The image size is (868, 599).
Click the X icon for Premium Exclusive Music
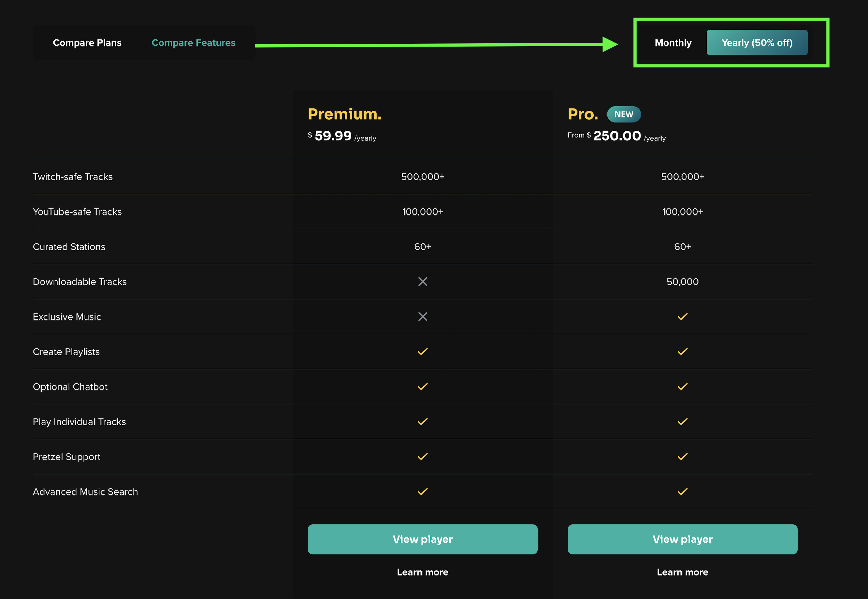[423, 316]
